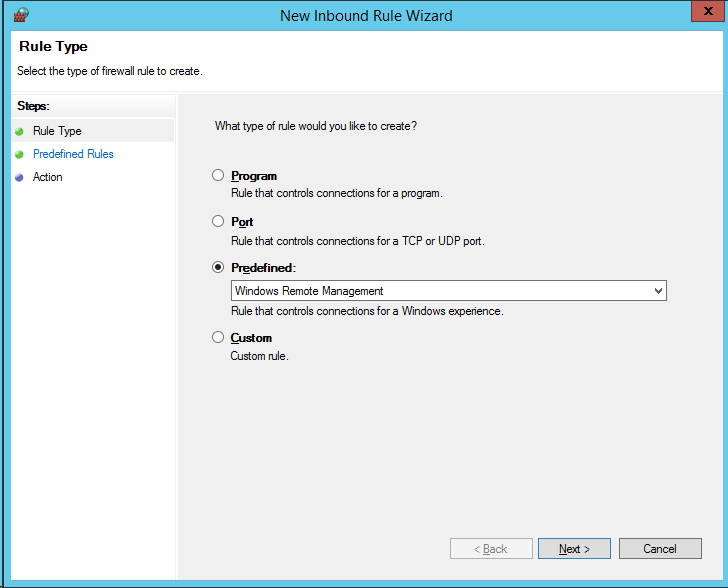Go to the Rule Type step
This screenshot has height=588, width=728.
[57, 131]
